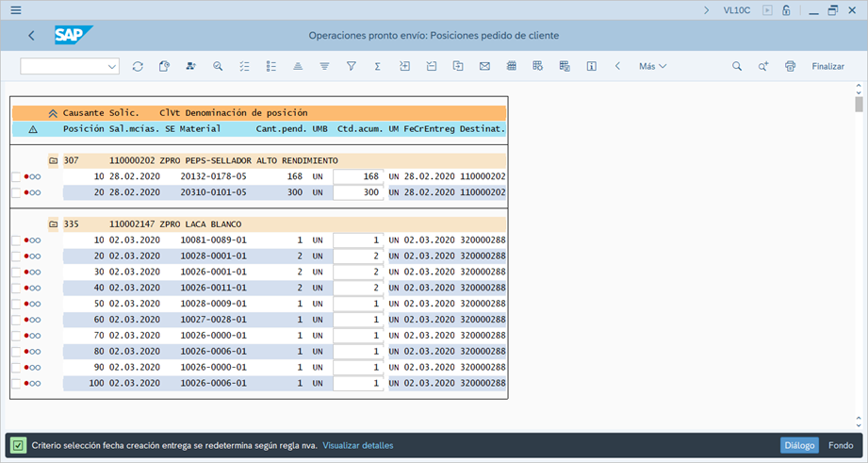This screenshot has width=868, height=463.
Task: Click Ctd.acum. field showing 168
Action: [x=358, y=176]
